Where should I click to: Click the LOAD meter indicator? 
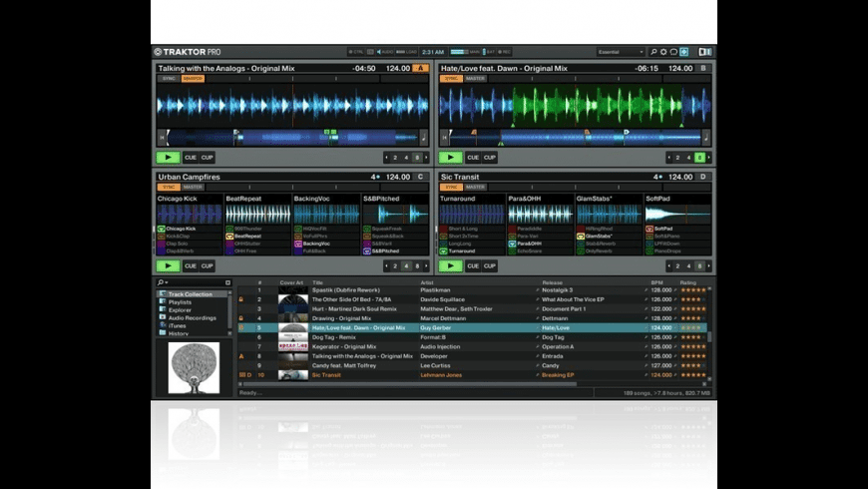pos(406,52)
